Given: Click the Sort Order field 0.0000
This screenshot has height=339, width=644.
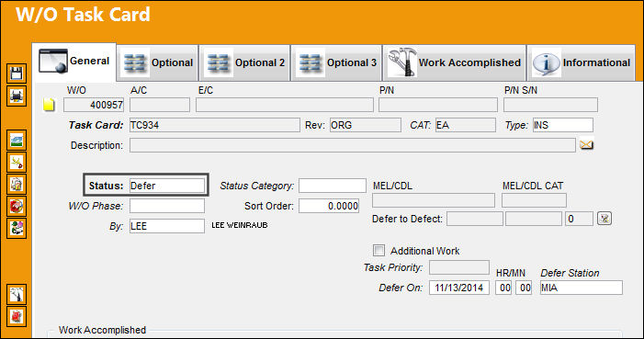Looking at the screenshot, I should point(329,206).
